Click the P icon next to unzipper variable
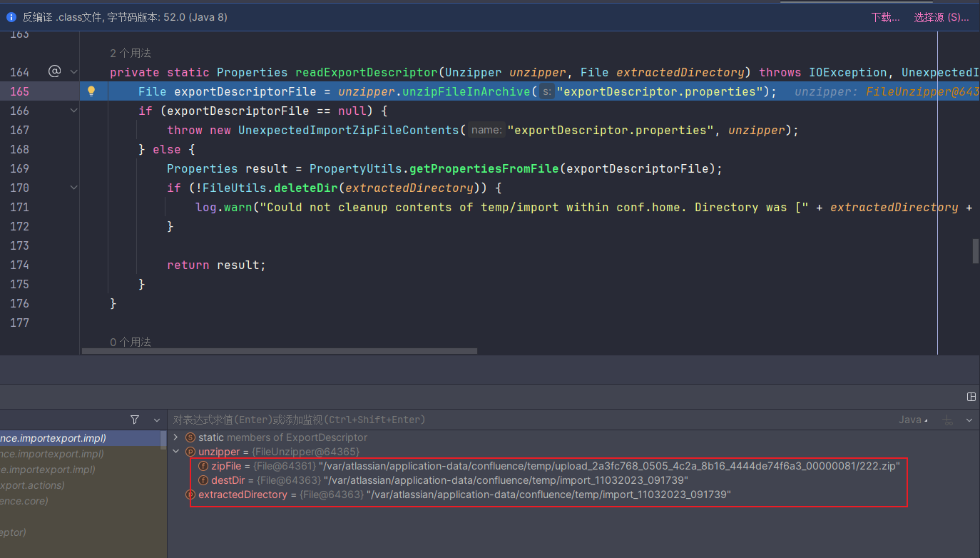The image size is (980, 558). pos(190,452)
